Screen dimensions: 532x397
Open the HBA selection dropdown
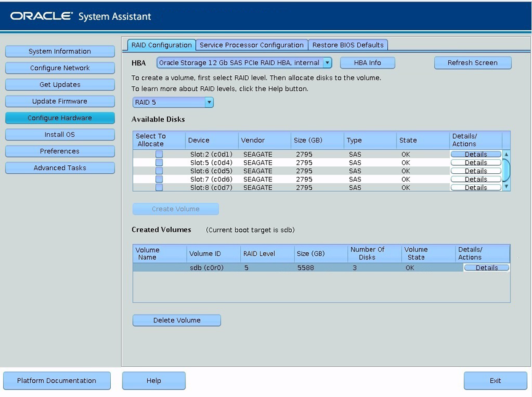coord(327,63)
